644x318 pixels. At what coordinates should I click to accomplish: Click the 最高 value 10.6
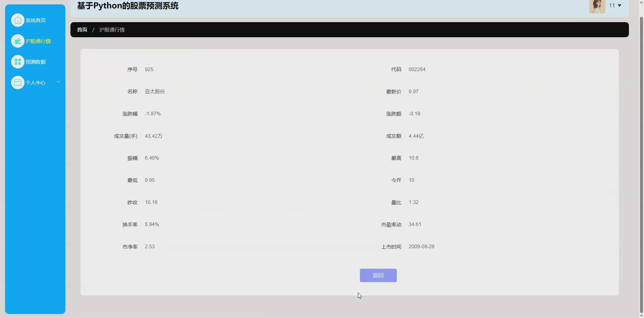click(413, 158)
